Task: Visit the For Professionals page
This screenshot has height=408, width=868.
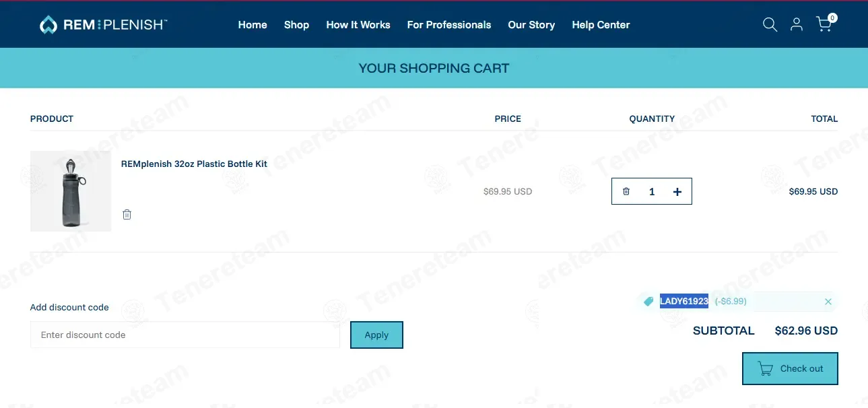Action: pyautogui.click(x=449, y=25)
